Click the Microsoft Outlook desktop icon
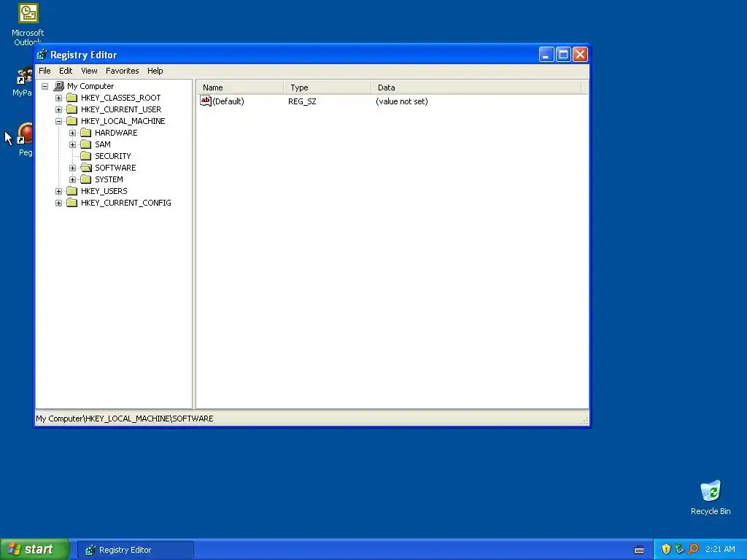Screen dimensions: 747x560 pos(28,24)
